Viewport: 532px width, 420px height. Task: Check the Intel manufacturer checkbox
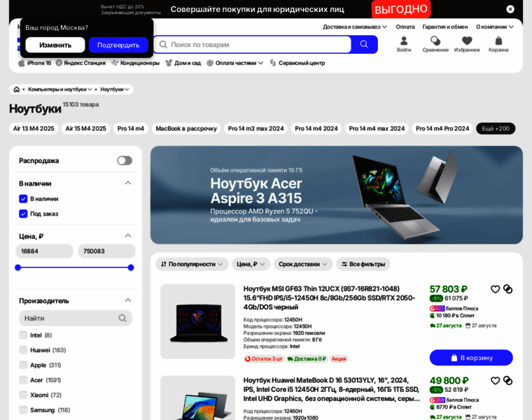click(23, 335)
